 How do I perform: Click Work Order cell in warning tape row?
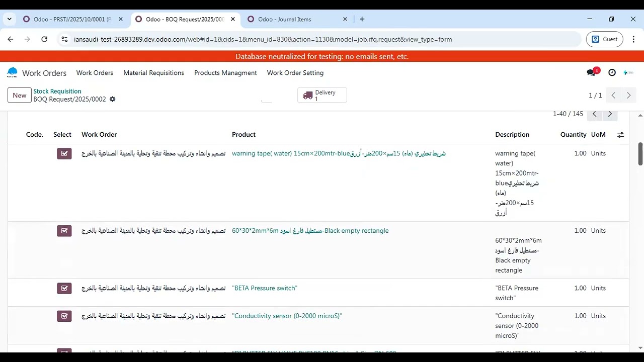pos(153,153)
